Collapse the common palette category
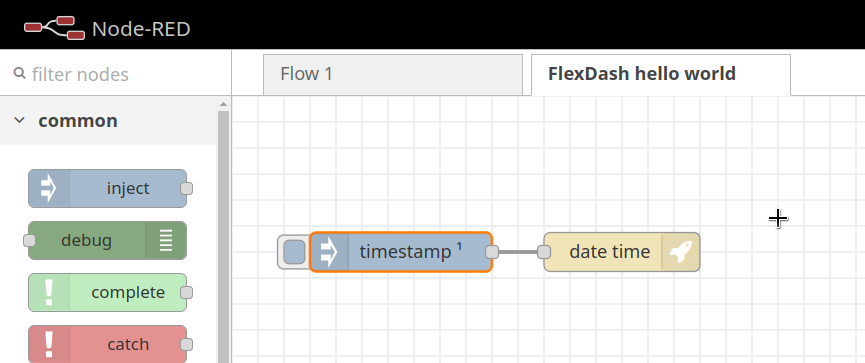The height and width of the screenshot is (363, 865). point(19,120)
